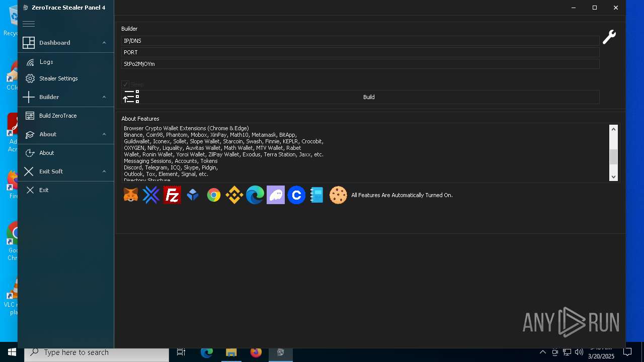Click the StPo2MjOYm text field
Image resolution: width=644 pixels, height=362 pixels.
coord(360,64)
